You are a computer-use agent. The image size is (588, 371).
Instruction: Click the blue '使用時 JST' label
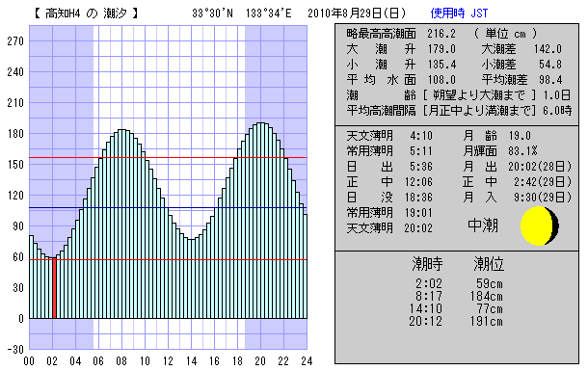(x=459, y=13)
